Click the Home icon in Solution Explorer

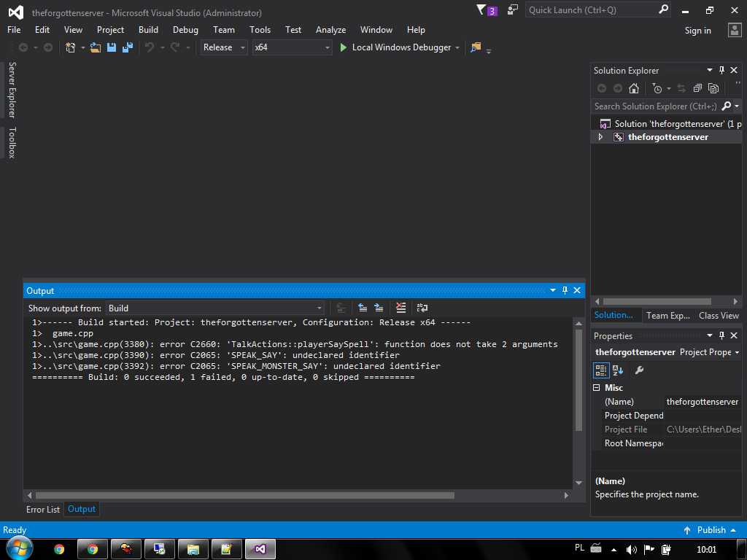[634, 88]
